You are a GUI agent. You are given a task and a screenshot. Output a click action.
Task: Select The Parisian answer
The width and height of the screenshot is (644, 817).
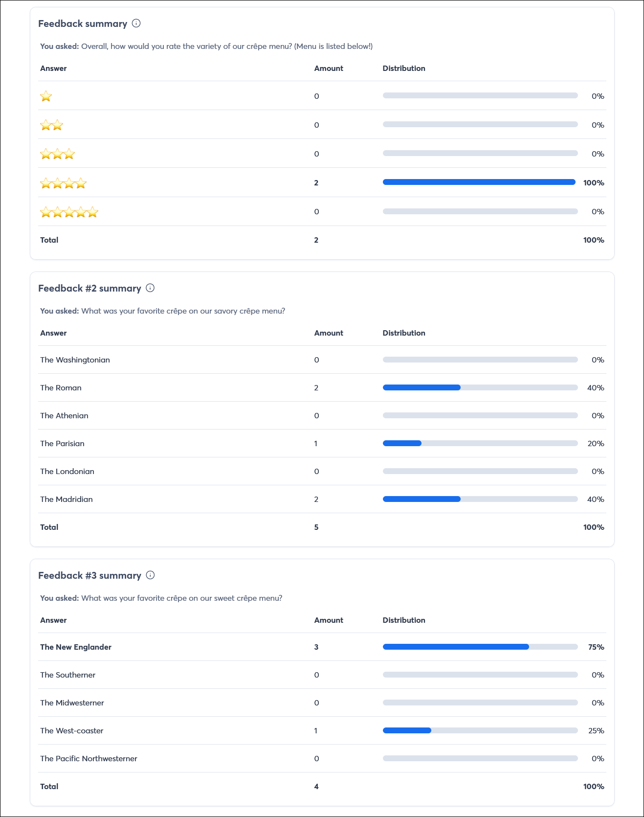pos(63,443)
